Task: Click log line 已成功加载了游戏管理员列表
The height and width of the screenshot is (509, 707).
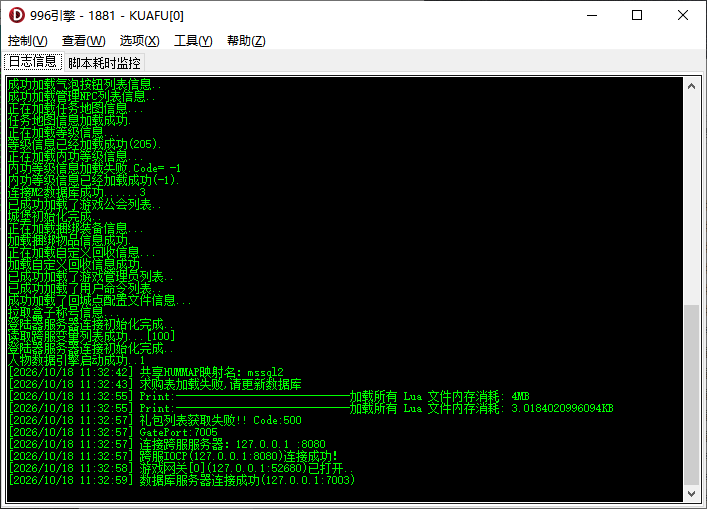Action: pos(91,276)
